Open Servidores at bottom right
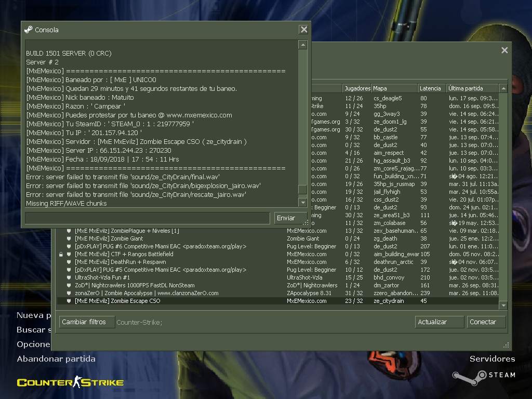Viewport: 532px width, 399px height. click(492, 359)
